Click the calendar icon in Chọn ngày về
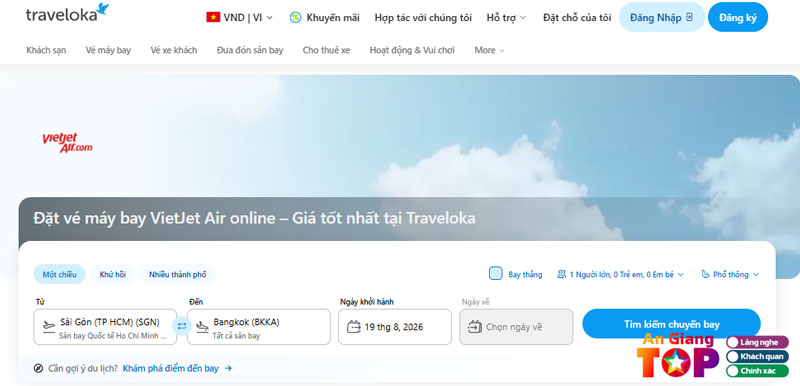The width and height of the screenshot is (800, 386). click(x=474, y=327)
